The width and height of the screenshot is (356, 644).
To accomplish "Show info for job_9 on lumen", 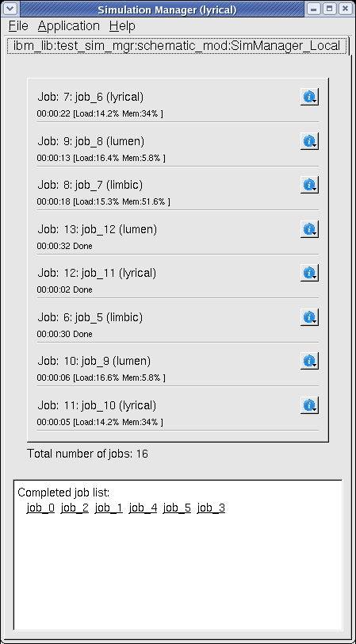I will click(x=309, y=361).
